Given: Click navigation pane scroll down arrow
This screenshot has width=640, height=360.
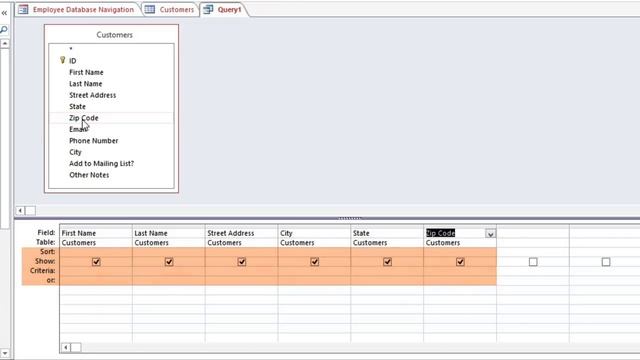Looking at the screenshot, I should coord(5,353).
